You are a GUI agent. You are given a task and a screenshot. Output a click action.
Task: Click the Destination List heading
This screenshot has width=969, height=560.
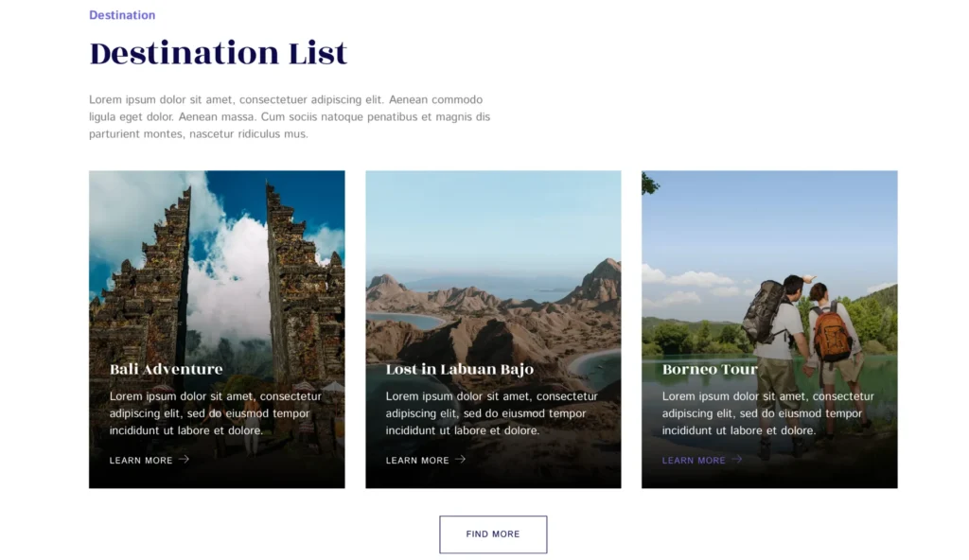219,54
